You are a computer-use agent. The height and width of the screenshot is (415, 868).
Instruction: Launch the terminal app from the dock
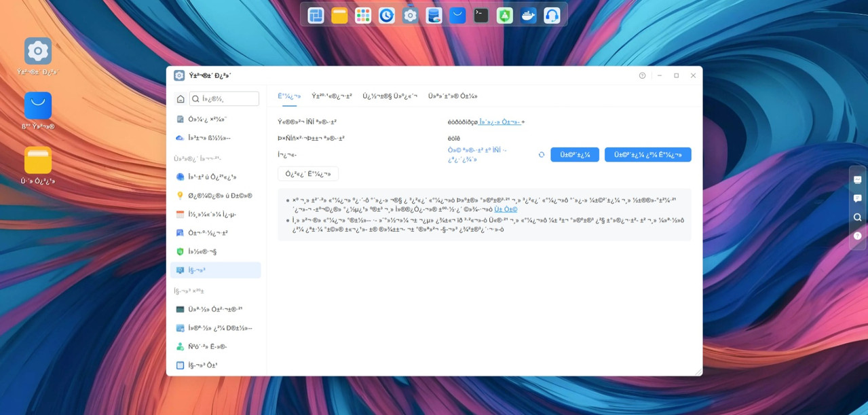[481, 15]
